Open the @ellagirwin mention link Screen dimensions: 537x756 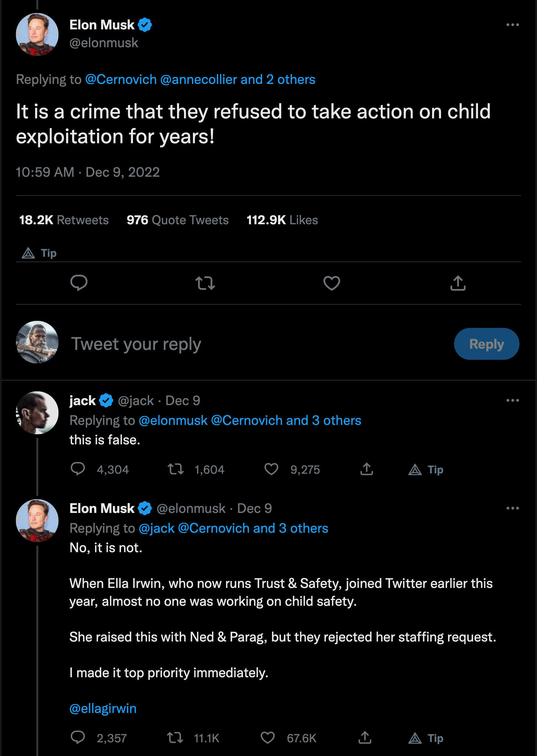coord(103,709)
